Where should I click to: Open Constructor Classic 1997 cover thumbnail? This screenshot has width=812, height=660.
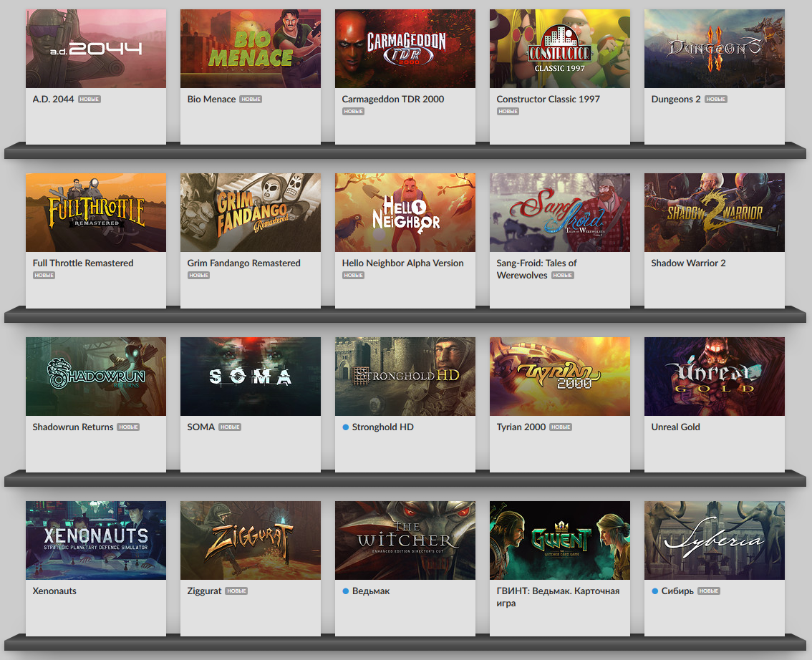(x=560, y=49)
